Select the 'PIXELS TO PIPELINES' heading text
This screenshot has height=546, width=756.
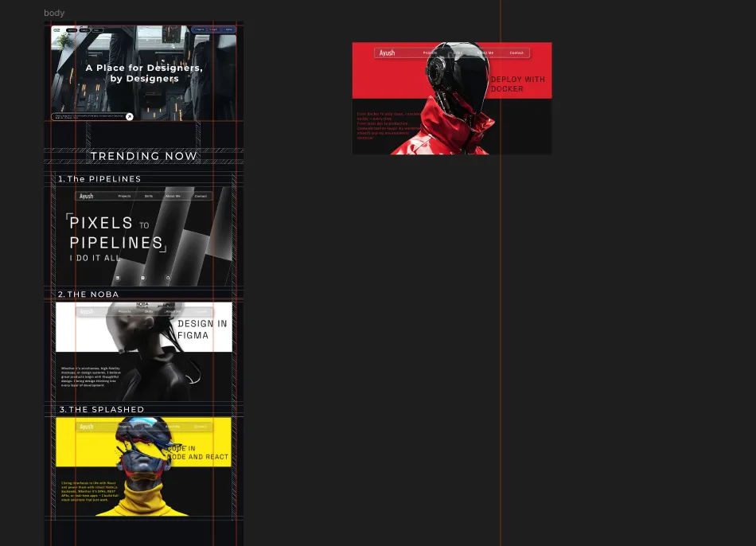(x=116, y=232)
